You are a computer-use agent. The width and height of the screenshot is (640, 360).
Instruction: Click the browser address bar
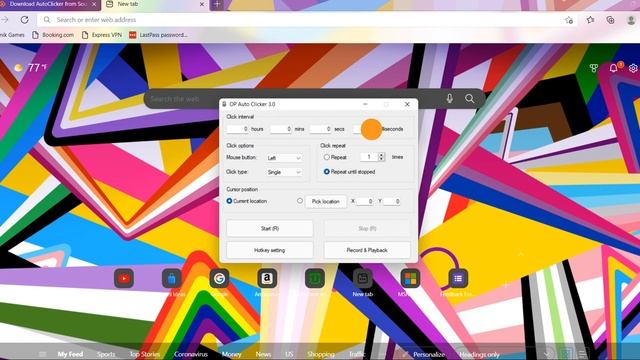coord(306,20)
